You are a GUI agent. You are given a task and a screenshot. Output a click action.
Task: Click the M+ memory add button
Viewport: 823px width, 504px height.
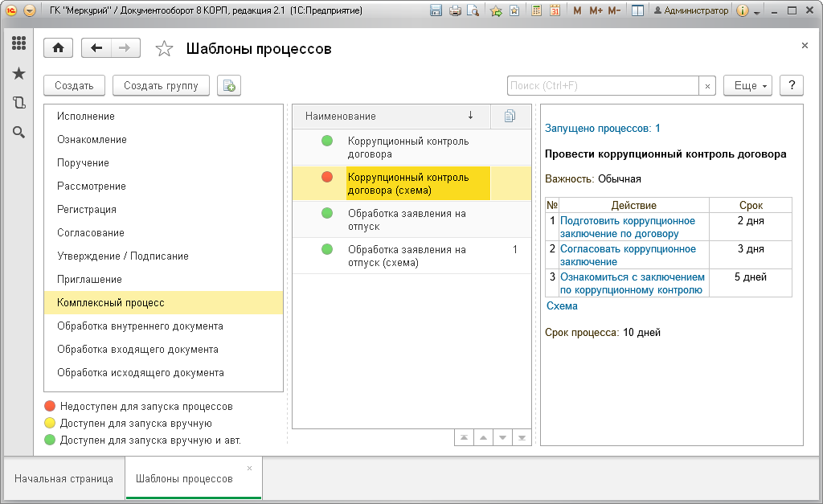[x=596, y=10]
